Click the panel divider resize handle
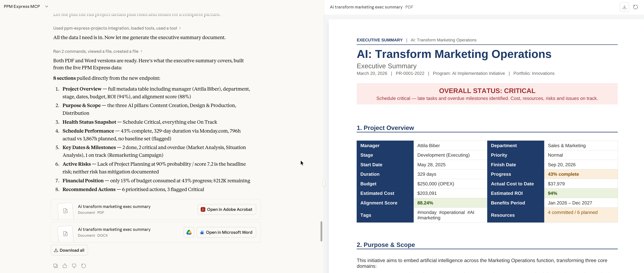644x273 pixels. [324, 183]
